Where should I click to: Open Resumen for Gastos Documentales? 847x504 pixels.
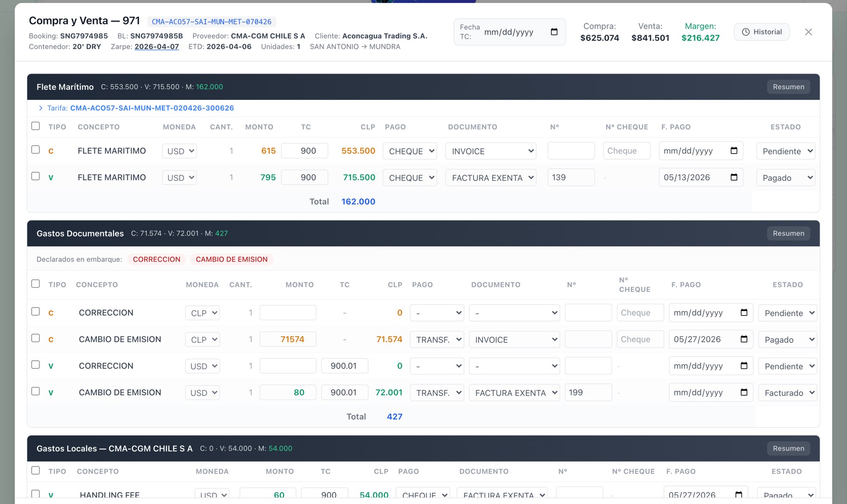tap(788, 233)
